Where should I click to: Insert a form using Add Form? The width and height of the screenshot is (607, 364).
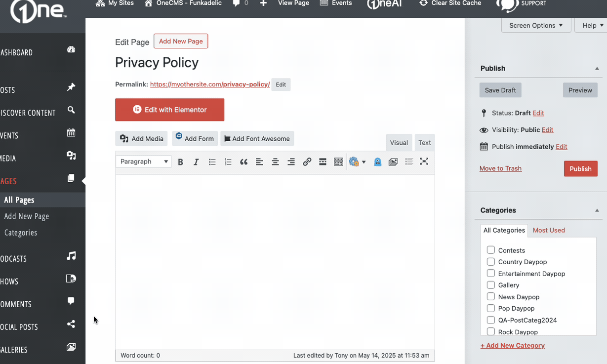[x=195, y=138]
